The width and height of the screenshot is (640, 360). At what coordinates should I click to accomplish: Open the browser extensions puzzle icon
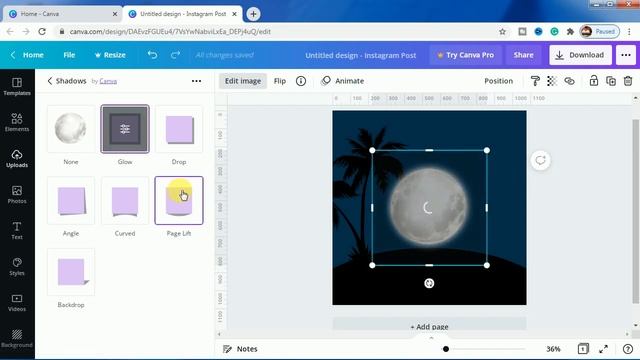point(570,31)
